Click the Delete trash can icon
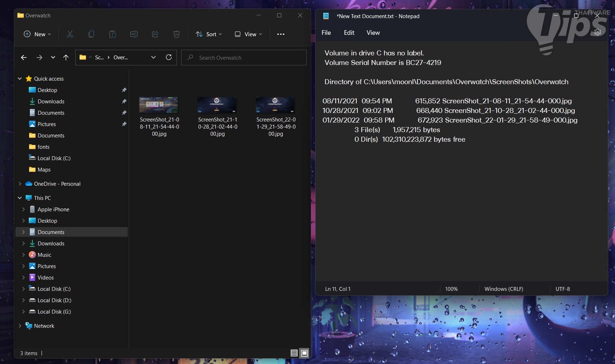 pos(176,34)
